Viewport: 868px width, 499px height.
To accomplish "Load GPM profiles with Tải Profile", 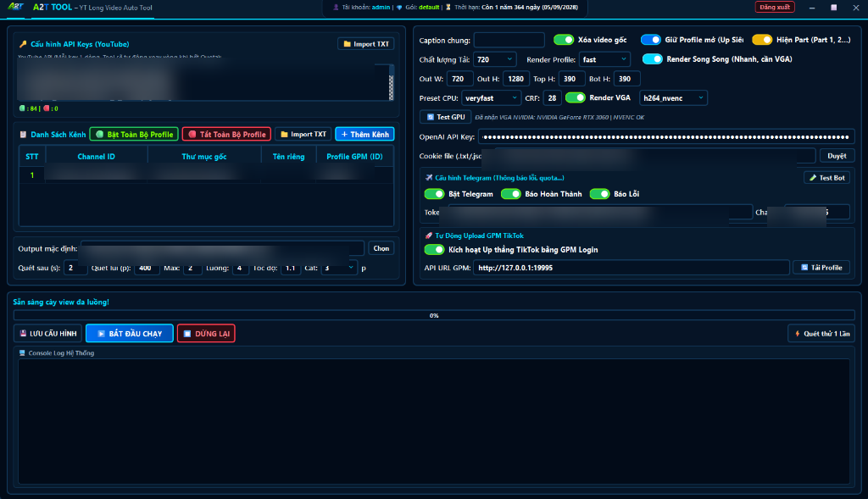I will pos(821,268).
